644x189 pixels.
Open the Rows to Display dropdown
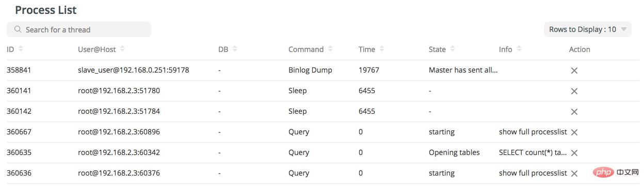pyautogui.click(x=588, y=29)
